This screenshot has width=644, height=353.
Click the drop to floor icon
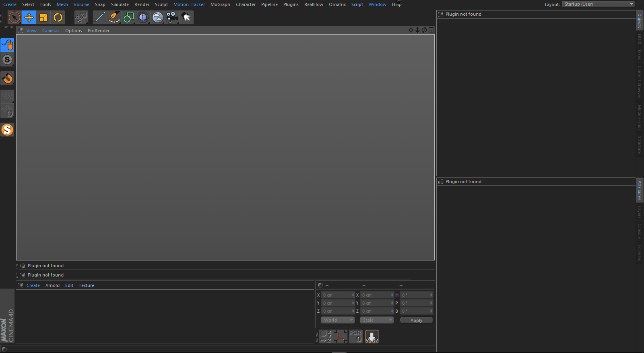click(x=372, y=336)
